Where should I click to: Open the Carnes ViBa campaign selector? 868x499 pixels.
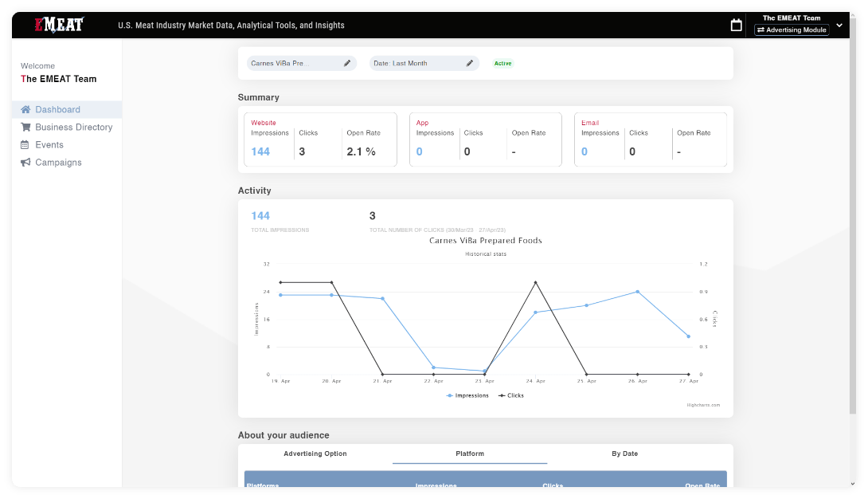point(293,63)
